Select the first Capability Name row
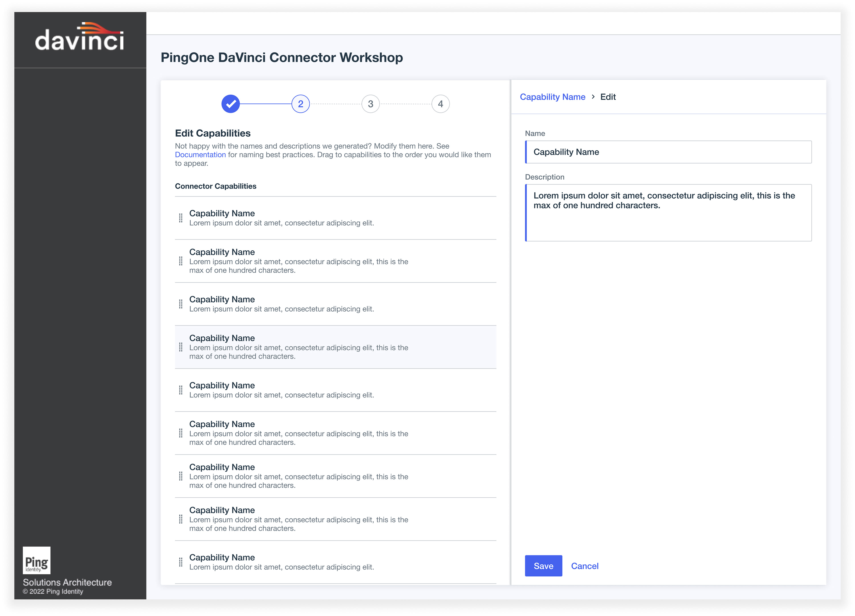The image size is (855, 616). click(x=336, y=218)
